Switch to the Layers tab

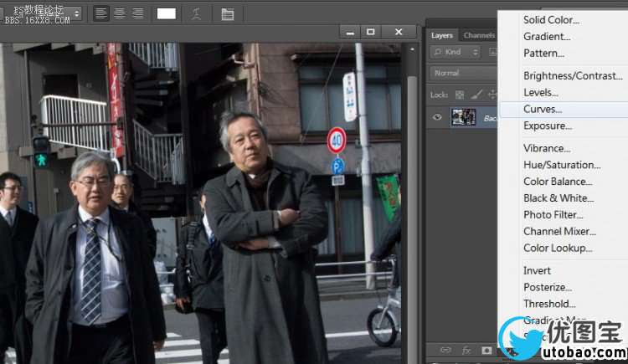(442, 36)
